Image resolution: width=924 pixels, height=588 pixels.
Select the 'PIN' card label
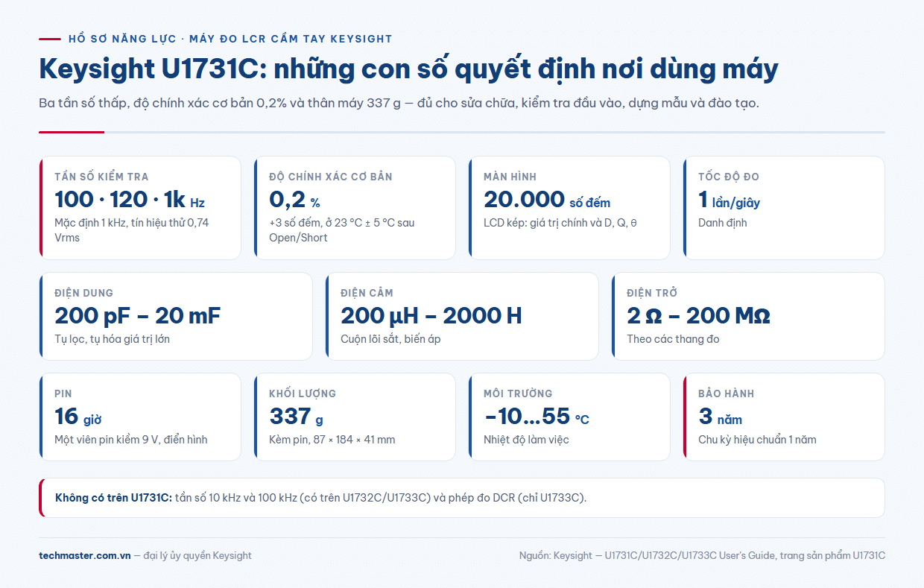(63, 393)
